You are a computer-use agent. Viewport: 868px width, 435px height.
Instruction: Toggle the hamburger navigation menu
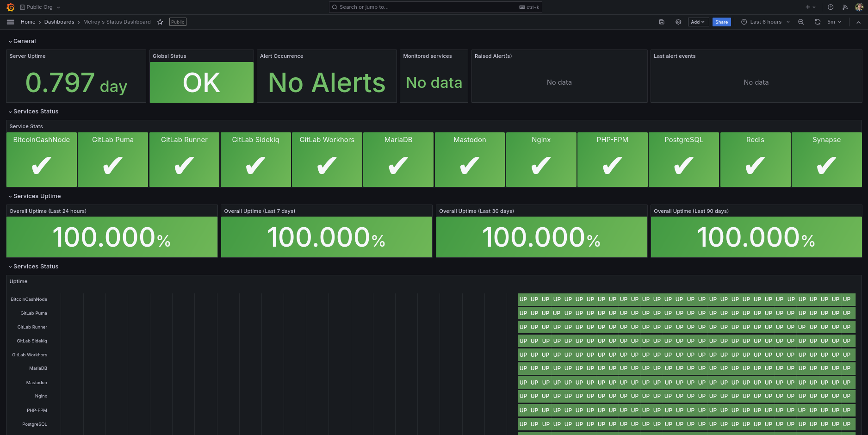[x=10, y=22]
